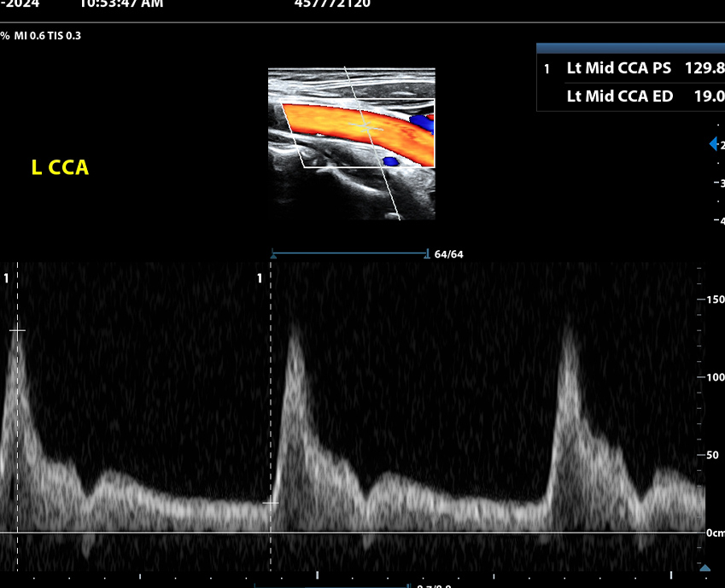Viewport: 725px width, 588px height.
Task: Click the MI 0.6 TIS 0.3 readout
Action: pyautogui.click(x=47, y=36)
